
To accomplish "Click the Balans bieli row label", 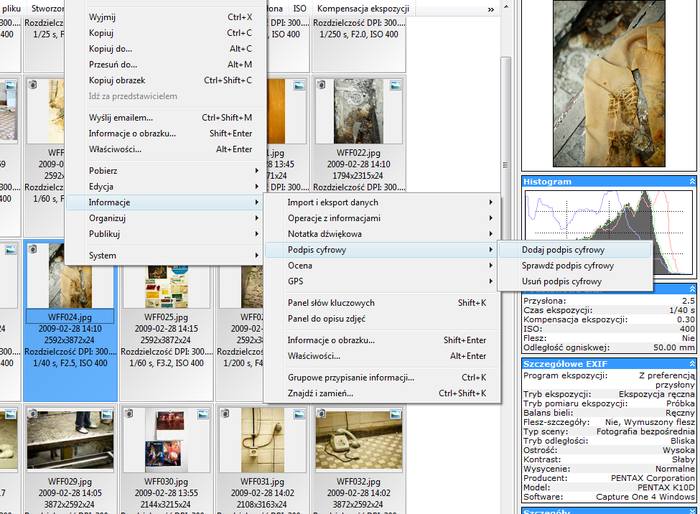I will click(x=548, y=413).
